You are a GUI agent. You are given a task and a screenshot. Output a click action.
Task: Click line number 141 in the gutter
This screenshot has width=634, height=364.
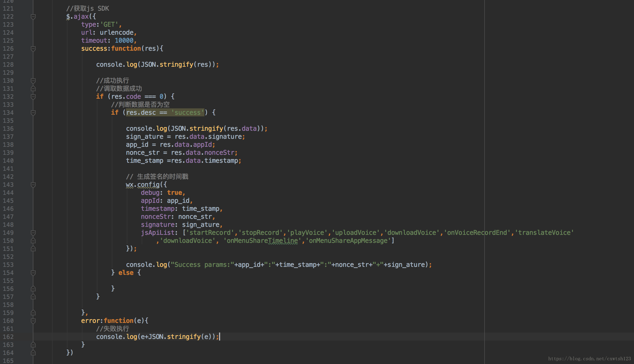(8, 169)
